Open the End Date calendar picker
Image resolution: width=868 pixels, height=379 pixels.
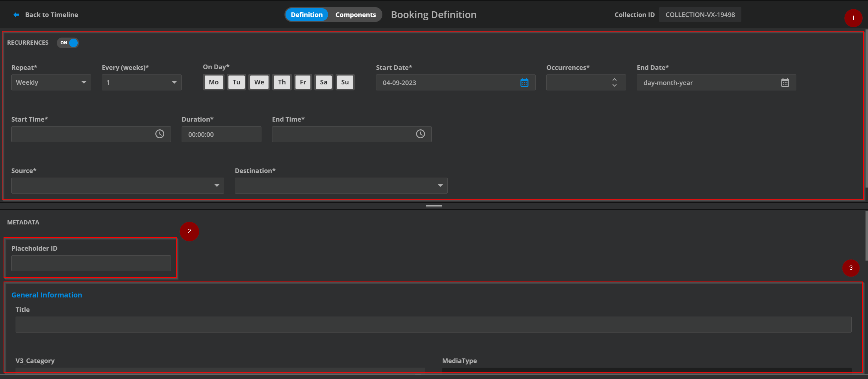[x=785, y=83]
